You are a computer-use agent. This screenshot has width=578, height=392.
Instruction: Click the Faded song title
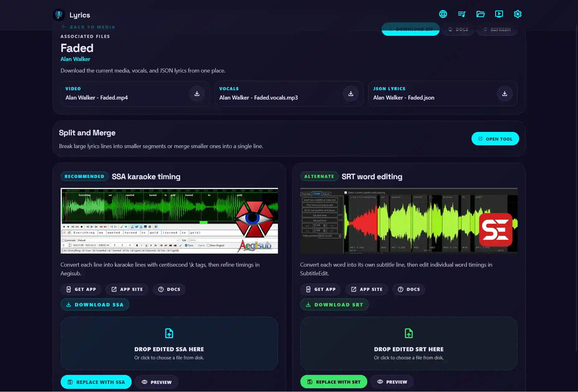(x=77, y=48)
